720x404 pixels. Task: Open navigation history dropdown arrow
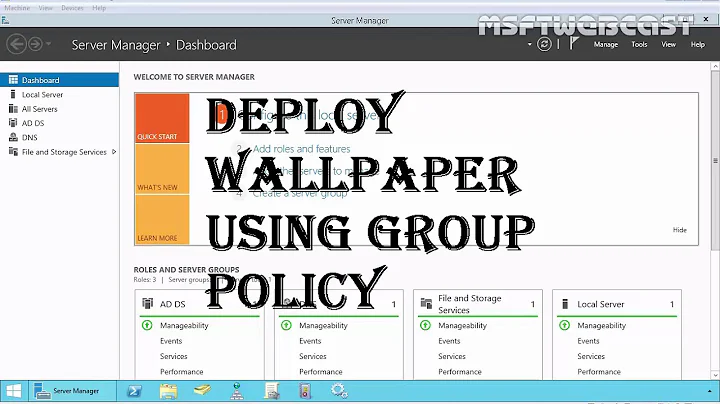(x=49, y=44)
